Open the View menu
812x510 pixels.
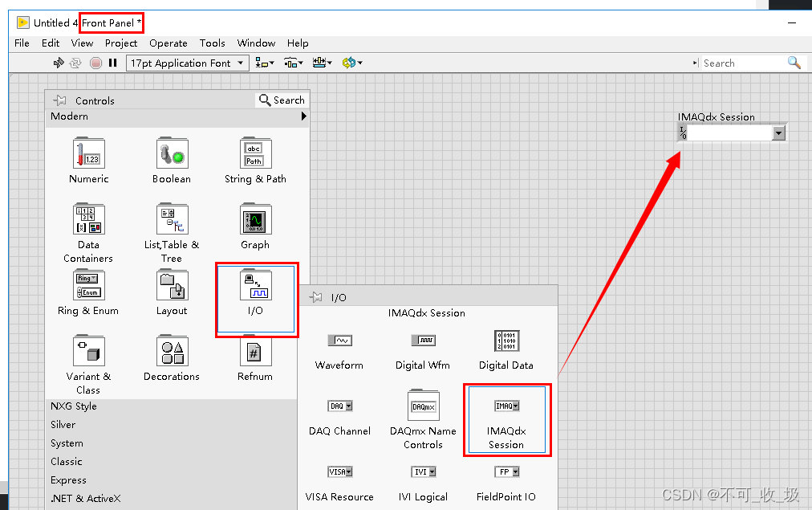click(82, 43)
